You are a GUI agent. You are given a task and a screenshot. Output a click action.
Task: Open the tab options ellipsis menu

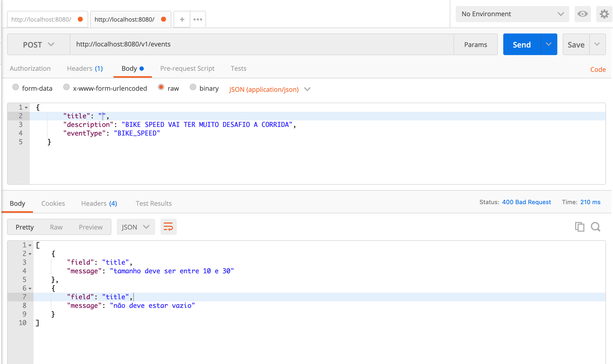[x=198, y=19]
